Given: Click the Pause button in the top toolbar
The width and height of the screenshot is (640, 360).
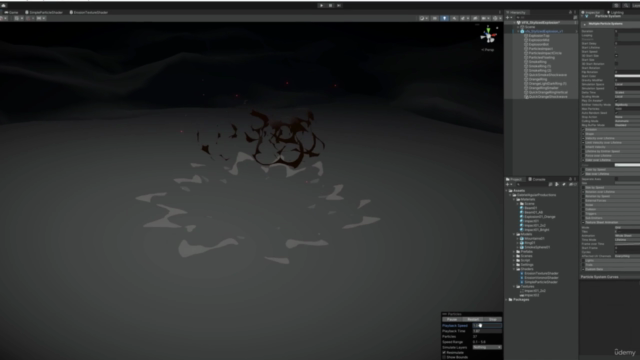Looking at the screenshot, I should pos(330,5).
